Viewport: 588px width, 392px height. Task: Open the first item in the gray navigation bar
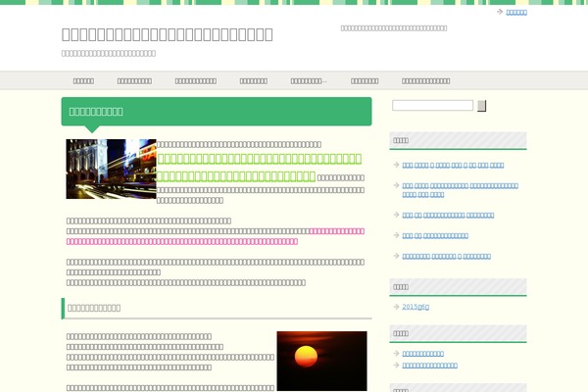[83, 81]
